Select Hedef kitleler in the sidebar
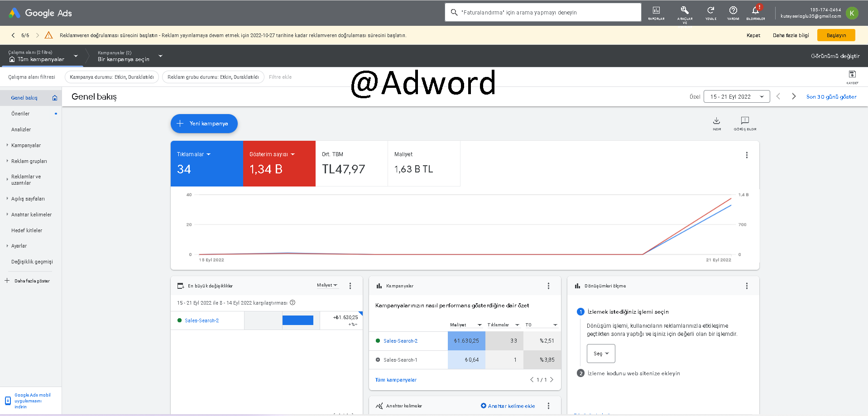Viewport: 868px width, 416px height. coord(27,230)
